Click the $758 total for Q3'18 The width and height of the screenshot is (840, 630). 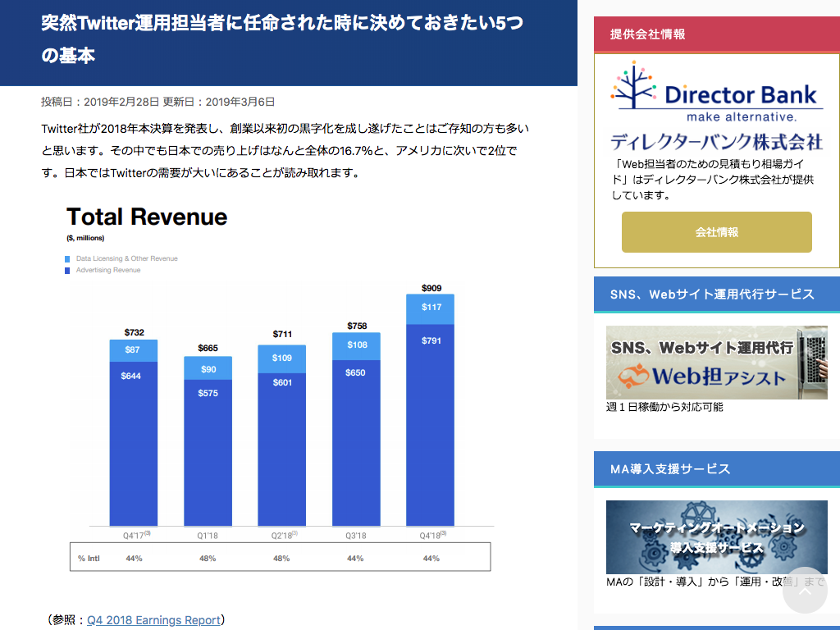coord(357,326)
